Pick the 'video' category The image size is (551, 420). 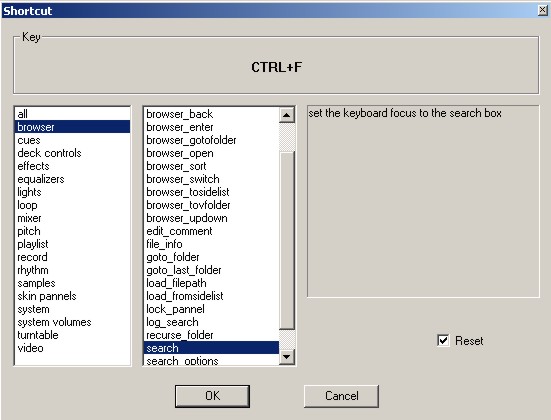72,348
